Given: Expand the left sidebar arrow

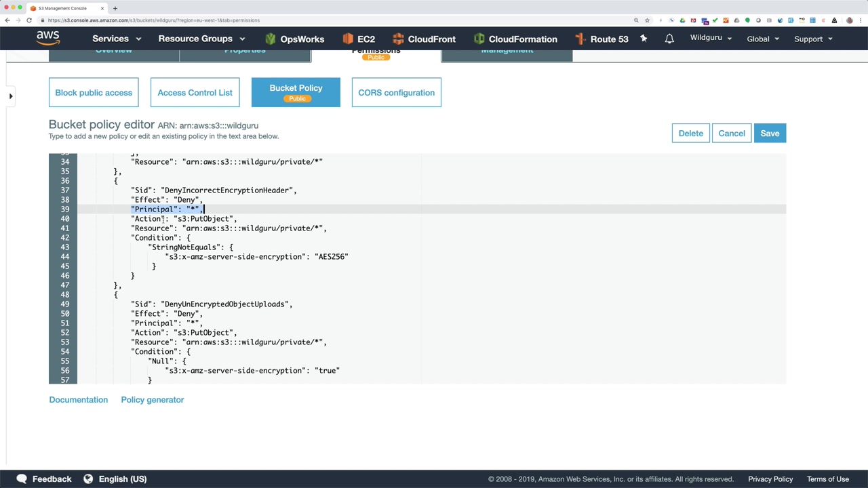Looking at the screenshot, I should coord(11,96).
